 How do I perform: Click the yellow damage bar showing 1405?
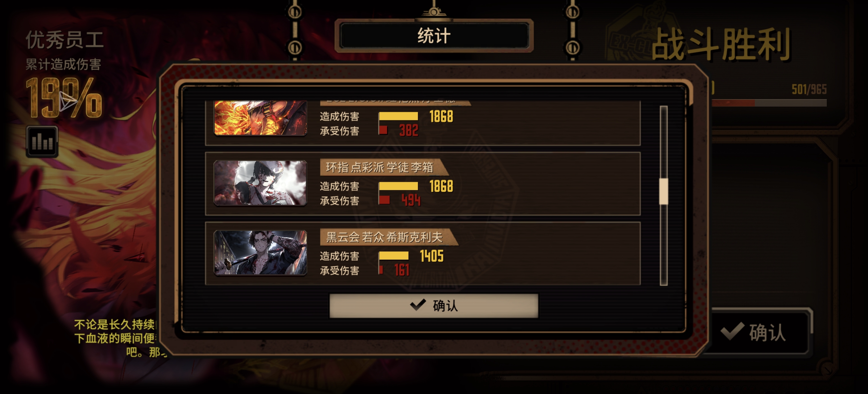click(393, 256)
